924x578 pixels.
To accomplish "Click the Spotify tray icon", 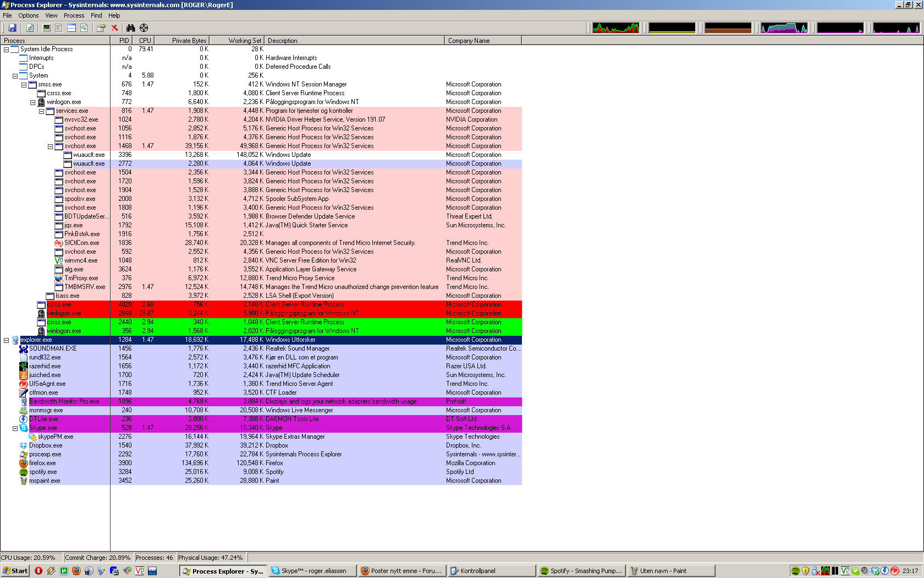I will [x=795, y=571].
